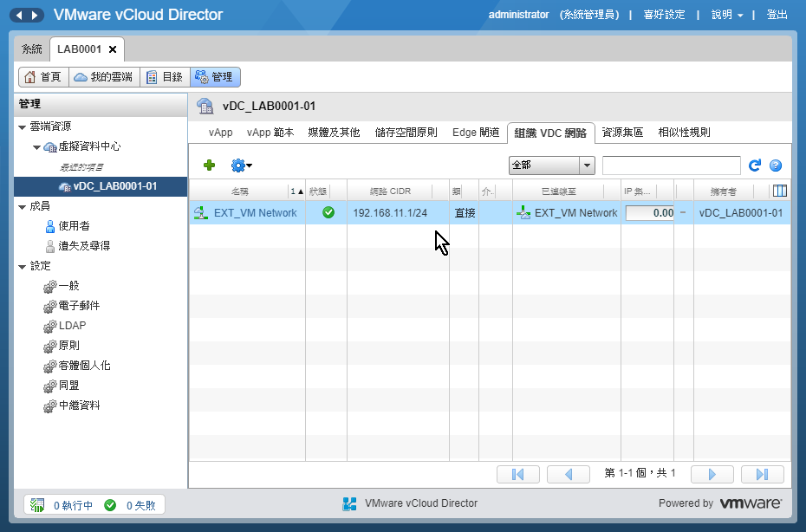
Task: Click the 0.00 IP pool usage bar
Action: (x=650, y=213)
